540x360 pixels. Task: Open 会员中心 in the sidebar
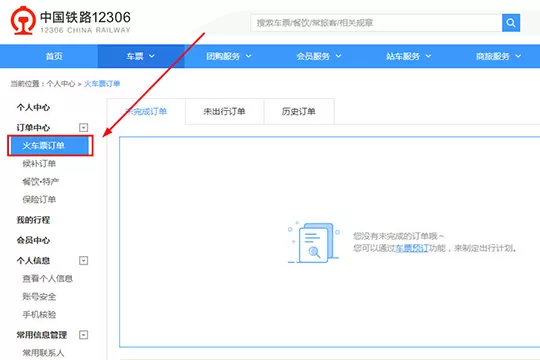click(33, 240)
